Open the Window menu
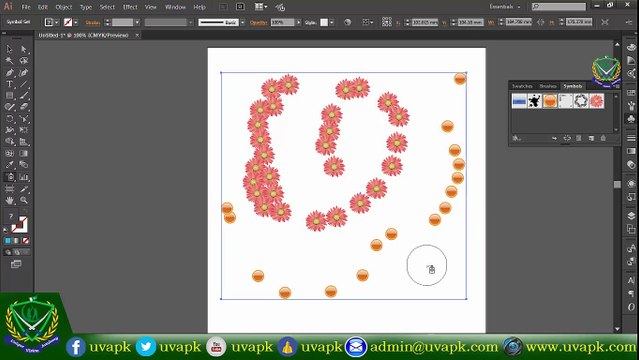Screen dimensions: 639x360 (x=175, y=7)
